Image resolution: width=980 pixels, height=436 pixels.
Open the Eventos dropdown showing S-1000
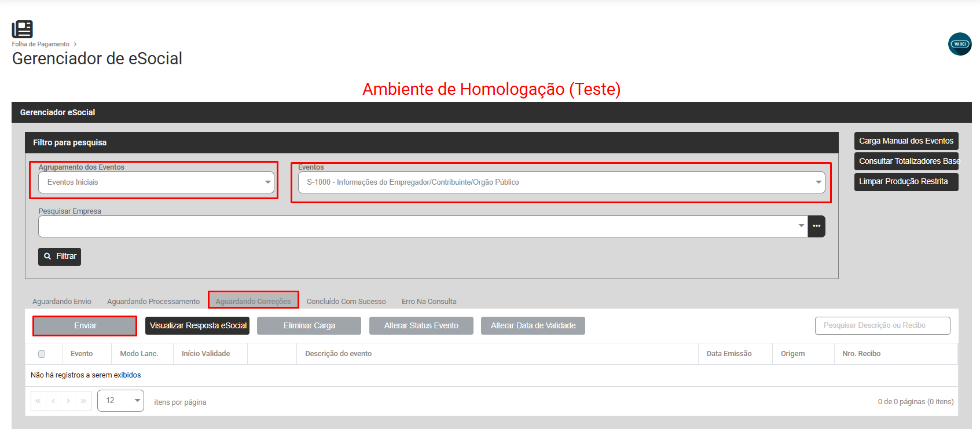(561, 182)
